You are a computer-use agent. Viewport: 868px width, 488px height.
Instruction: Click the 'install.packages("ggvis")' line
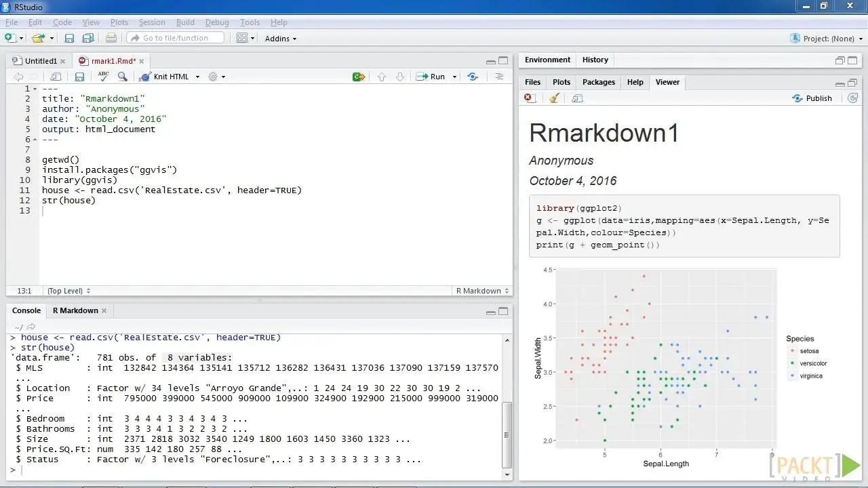[109, 170]
